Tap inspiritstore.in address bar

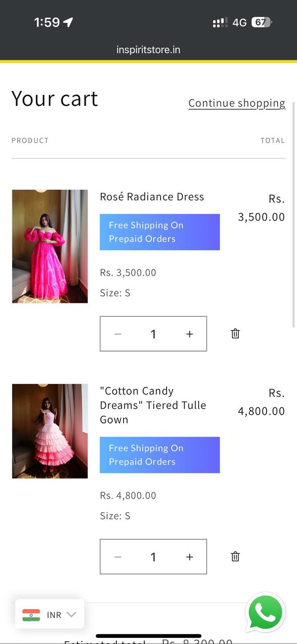[x=148, y=50]
